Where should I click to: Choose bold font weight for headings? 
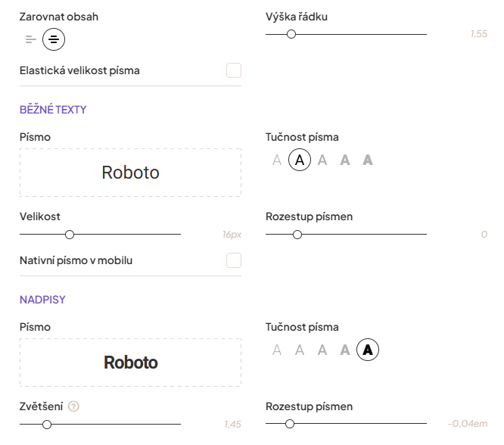tap(345, 350)
